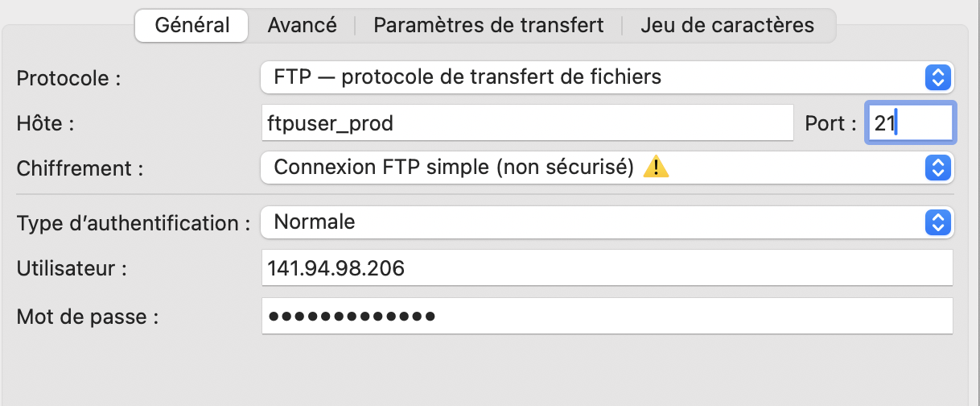Select the Jeu de caractères tab
The height and width of the screenshot is (406, 980).
pos(727,25)
